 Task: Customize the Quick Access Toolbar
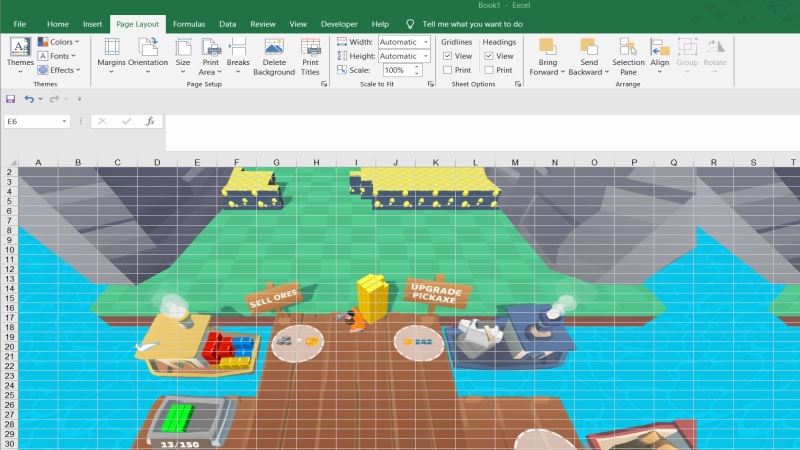pyautogui.click(x=79, y=99)
